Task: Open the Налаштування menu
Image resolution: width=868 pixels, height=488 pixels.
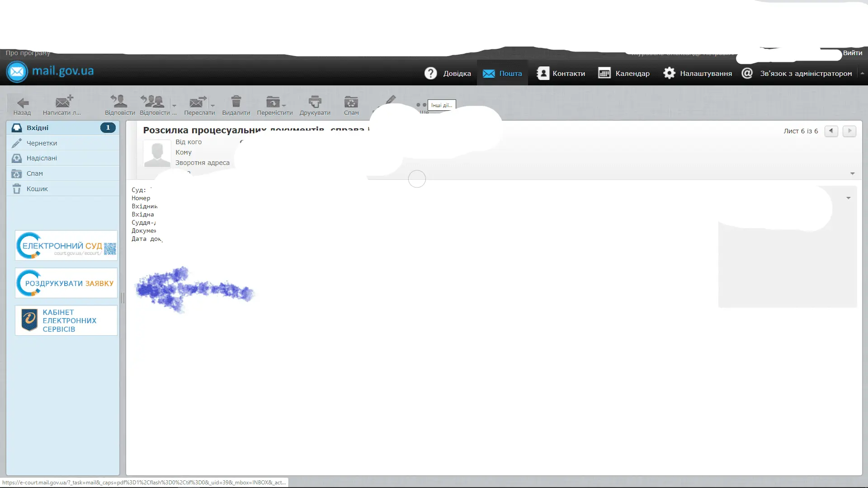Action: [697, 73]
